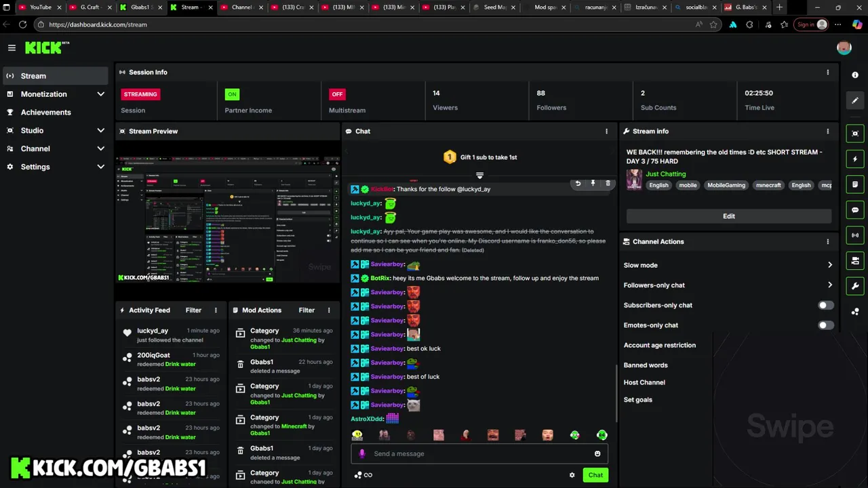Viewport: 868px width, 488px height.
Task: Click Gift 1 sub to take 1st banner
Action: [x=479, y=157]
